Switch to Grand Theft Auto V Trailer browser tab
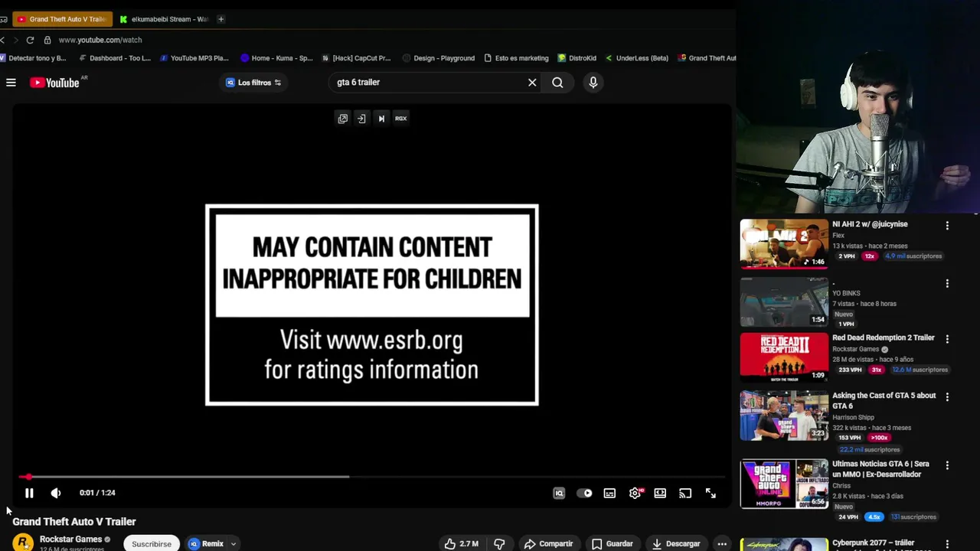Viewport: 980px width, 551px height. tap(62, 19)
